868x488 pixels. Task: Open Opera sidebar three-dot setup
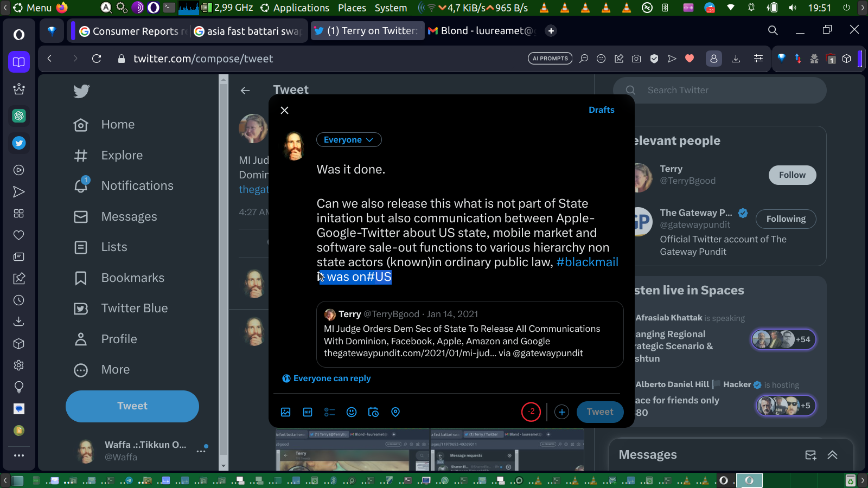tap(19, 455)
